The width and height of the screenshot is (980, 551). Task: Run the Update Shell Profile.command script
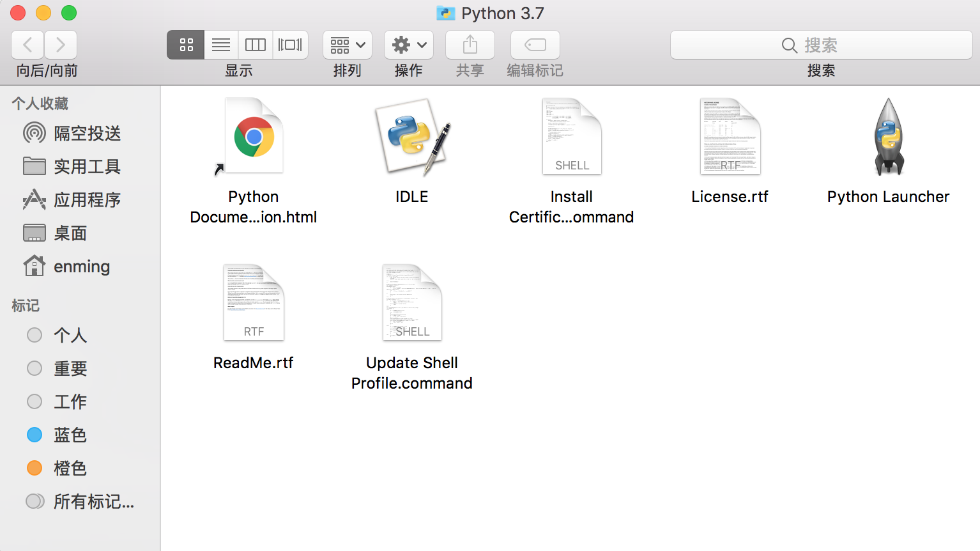(411, 302)
